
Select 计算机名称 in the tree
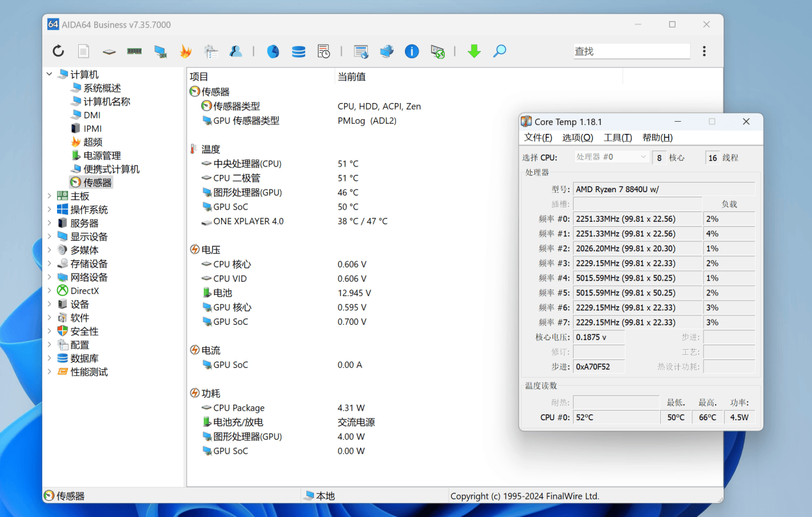point(106,102)
